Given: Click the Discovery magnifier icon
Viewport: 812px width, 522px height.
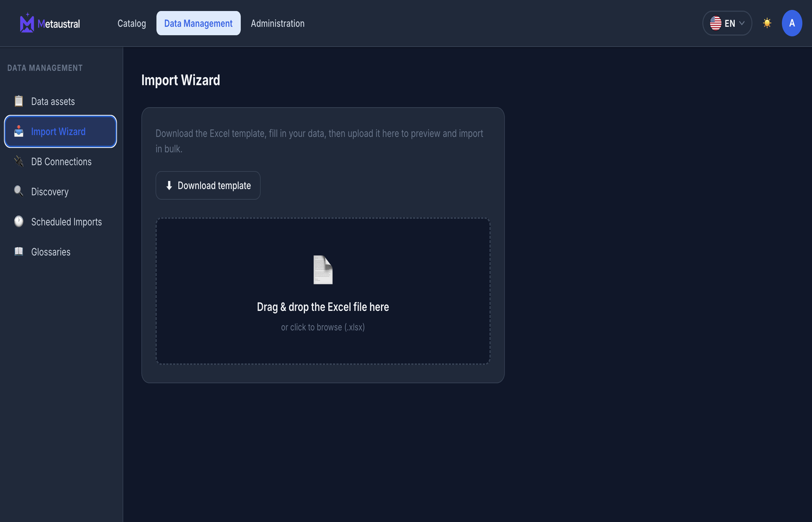Looking at the screenshot, I should tap(19, 191).
